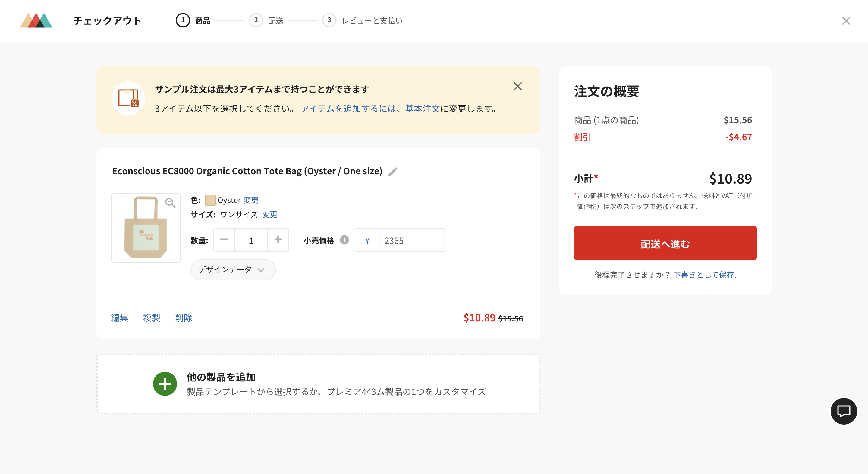Go to step 2 配送

point(266,21)
